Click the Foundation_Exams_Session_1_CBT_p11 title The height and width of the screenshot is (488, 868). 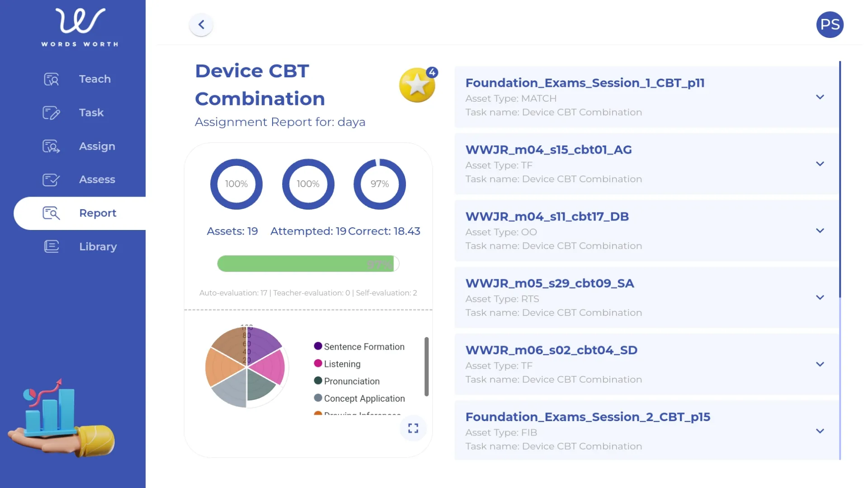pos(585,83)
